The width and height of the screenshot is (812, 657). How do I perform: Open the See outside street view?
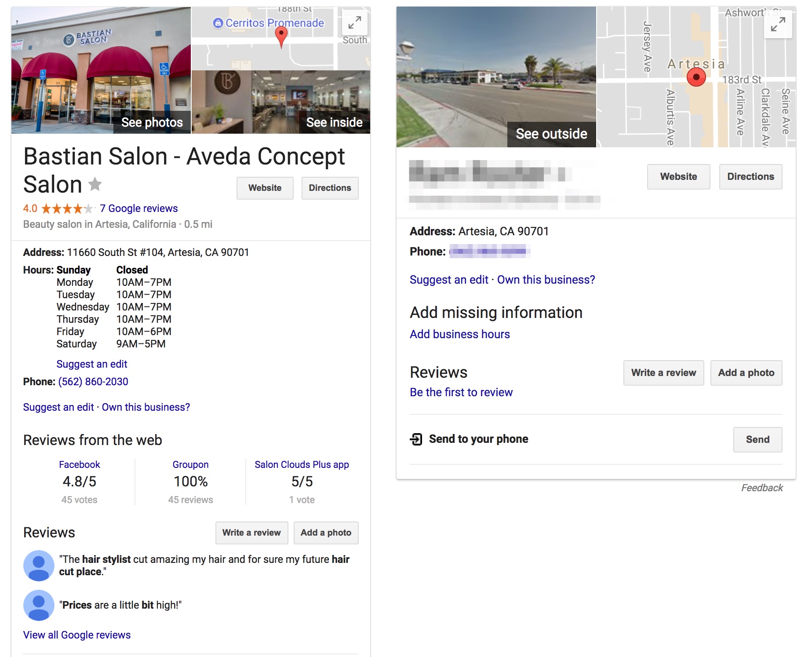coord(496,77)
